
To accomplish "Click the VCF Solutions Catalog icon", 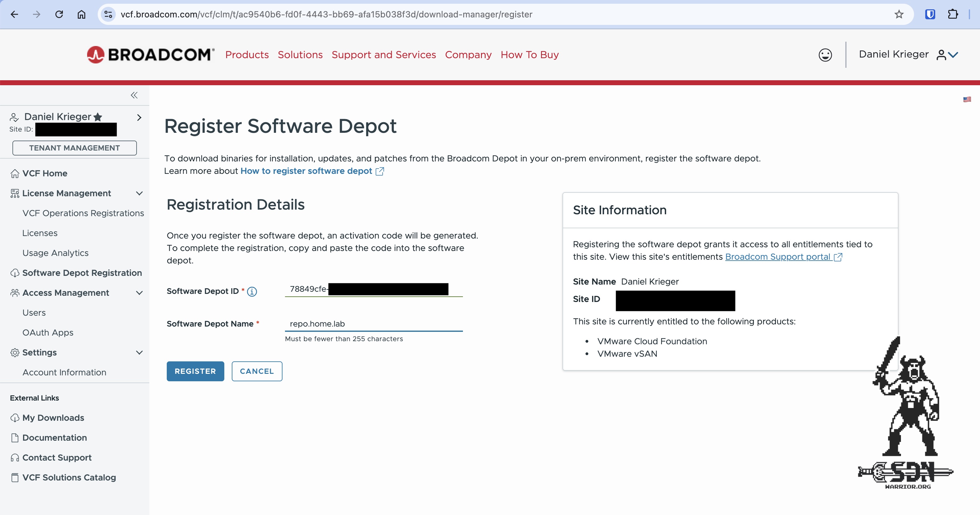I will pyautogui.click(x=15, y=478).
